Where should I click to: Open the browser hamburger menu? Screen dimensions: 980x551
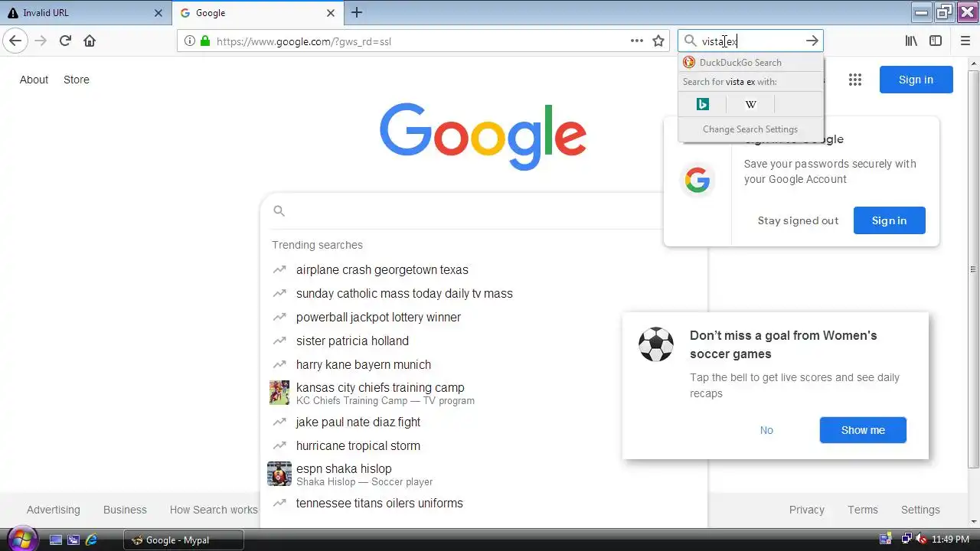coord(965,41)
